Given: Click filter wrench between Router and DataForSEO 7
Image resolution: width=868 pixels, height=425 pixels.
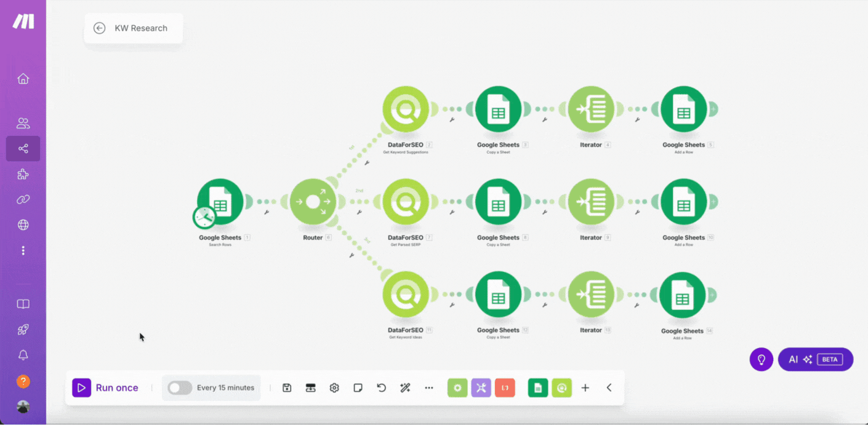Looking at the screenshot, I should point(359,212).
